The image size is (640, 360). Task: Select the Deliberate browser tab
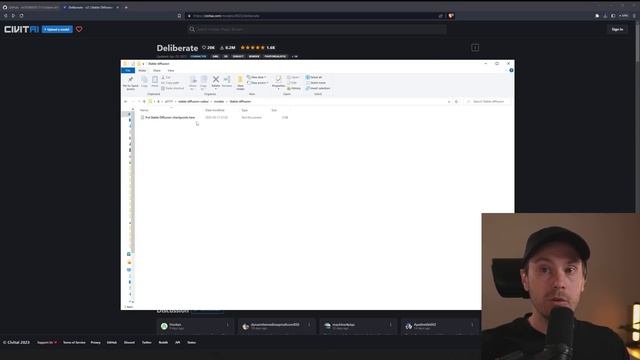point(91,7)
